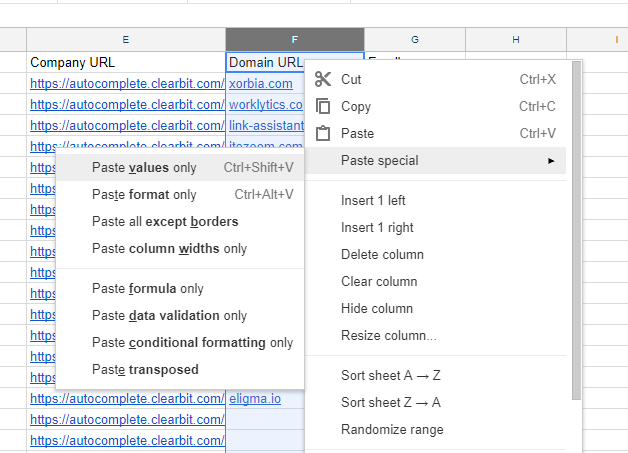
Task: Select Clear column
Action: pos(435,282)
